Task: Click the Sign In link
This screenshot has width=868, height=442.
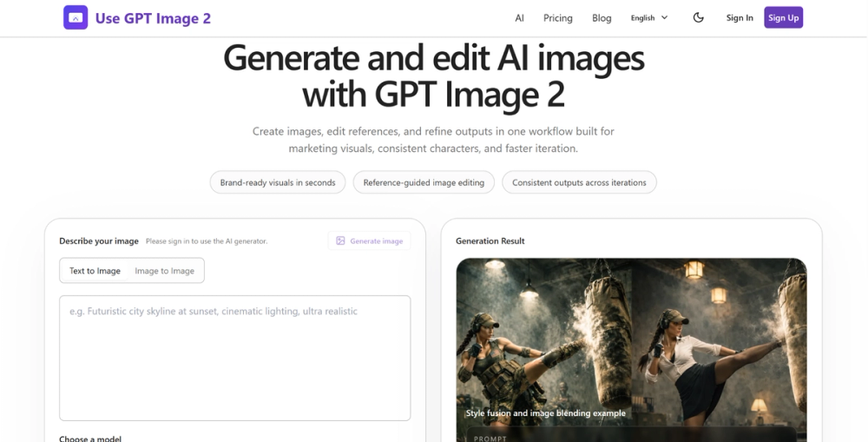Action: 740,17
